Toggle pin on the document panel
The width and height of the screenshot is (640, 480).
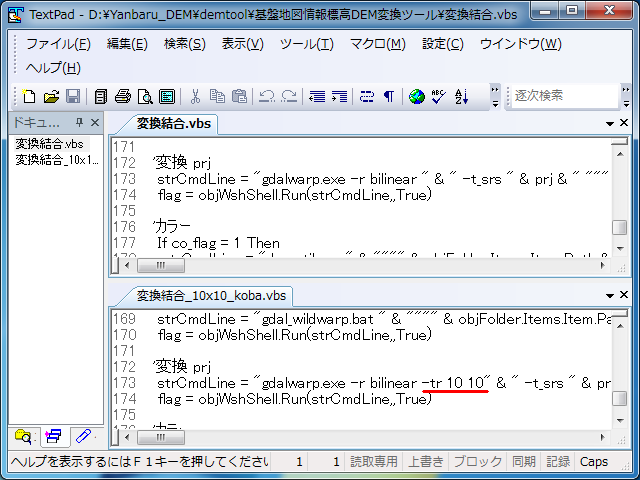point(80,123)
